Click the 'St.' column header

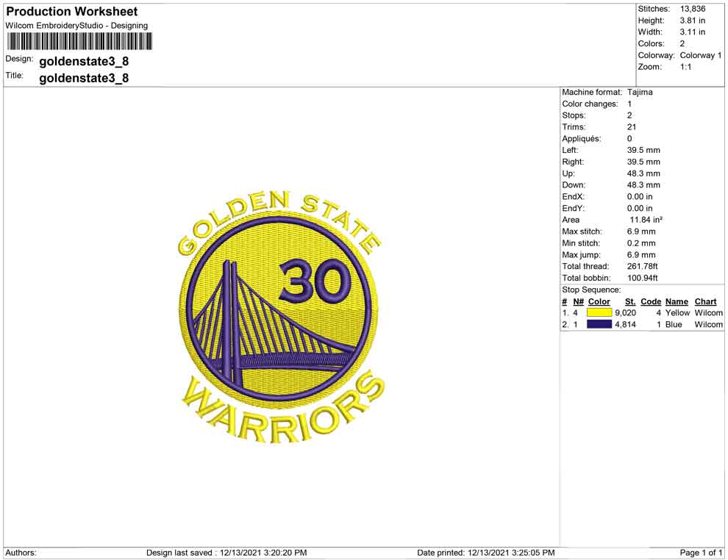[630, 301]
